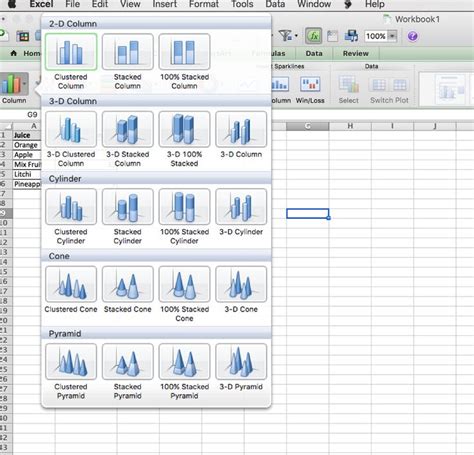Click the Select data button
Image resolution: width=474 pixels, height=455 pixels.
349,89
